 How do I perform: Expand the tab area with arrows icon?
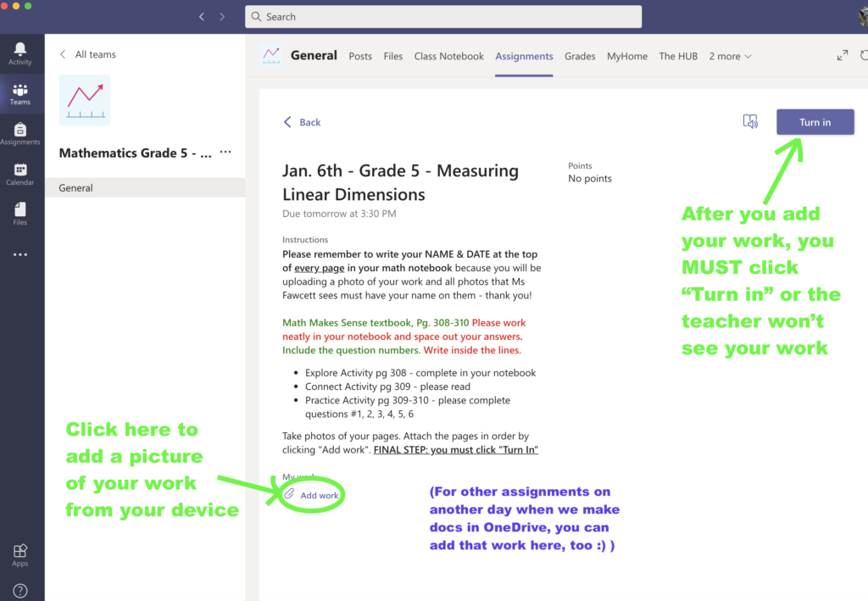842,56
